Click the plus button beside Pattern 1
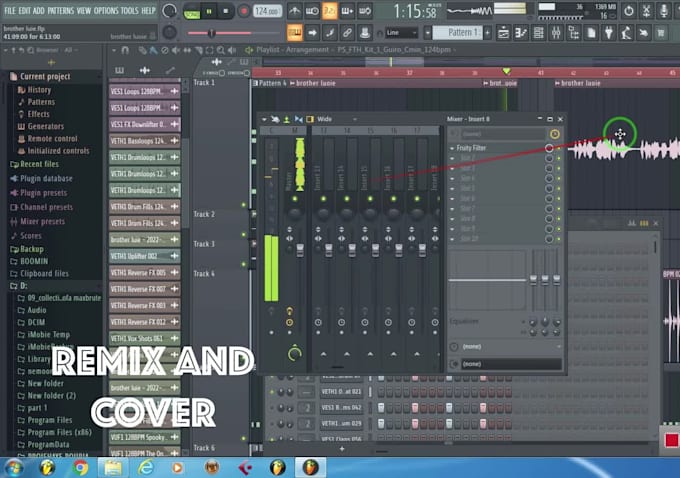The height and width of the screenshot is (478, 680). pos(487,33)
